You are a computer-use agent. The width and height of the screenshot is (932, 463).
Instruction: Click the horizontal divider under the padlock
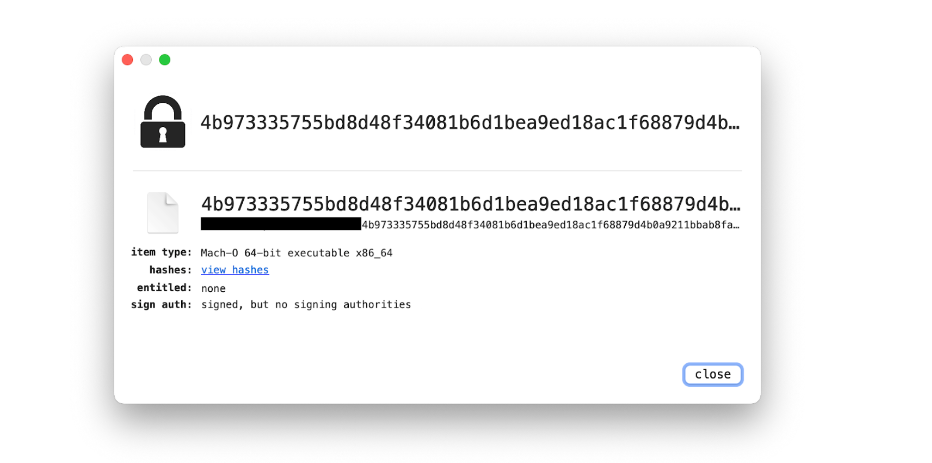(437, 171)
